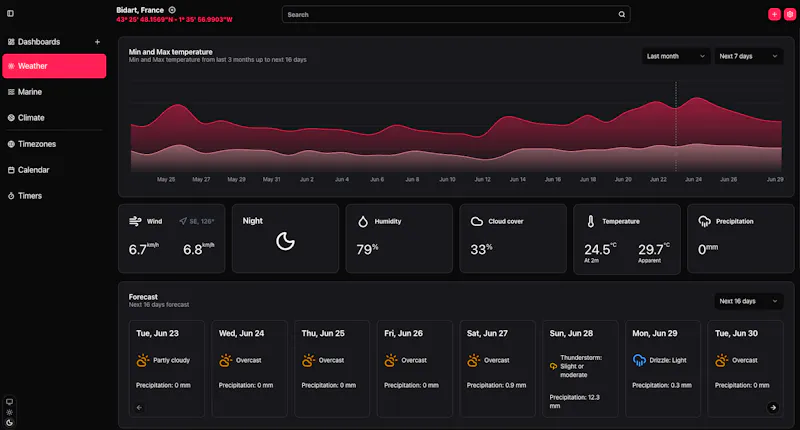This screenshot has height=430, width=800.
Task: Enable dark theme moon icon
Action: (9, 422)
